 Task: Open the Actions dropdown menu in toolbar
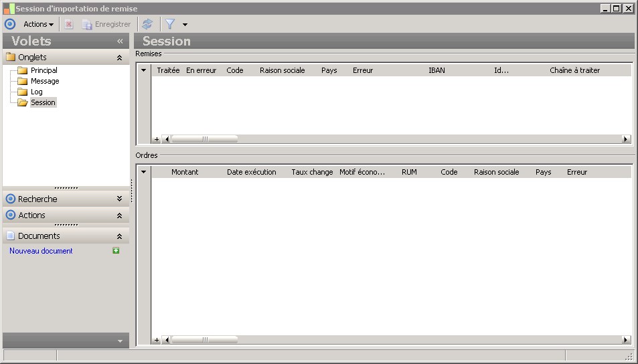coord(38,24)
